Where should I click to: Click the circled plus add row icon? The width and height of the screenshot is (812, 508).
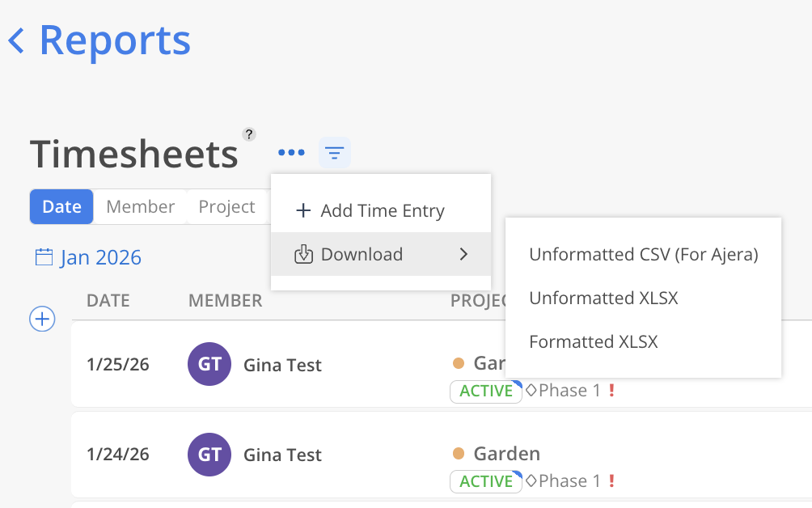pos(42,319)
